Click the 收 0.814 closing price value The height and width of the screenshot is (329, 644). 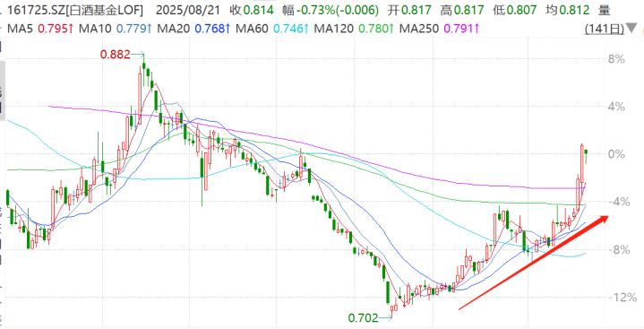click(252, 10)
